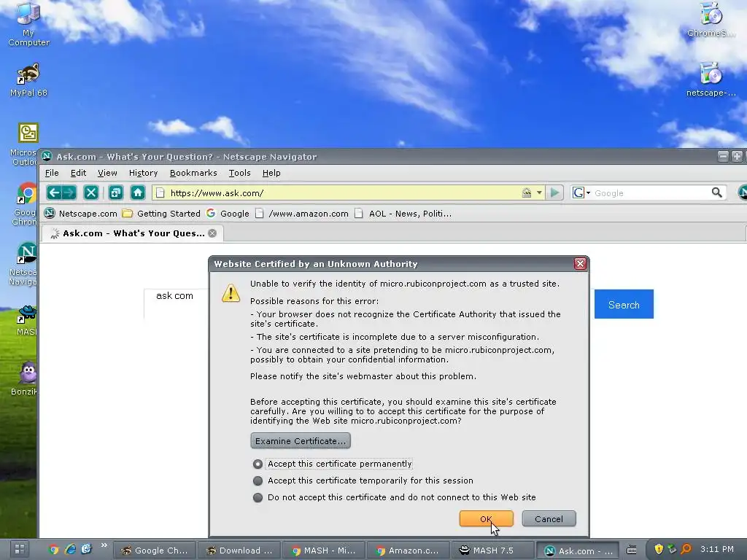The image size is (747, 560).
Task: Go forward with the right arrow button
Action: 69,192
